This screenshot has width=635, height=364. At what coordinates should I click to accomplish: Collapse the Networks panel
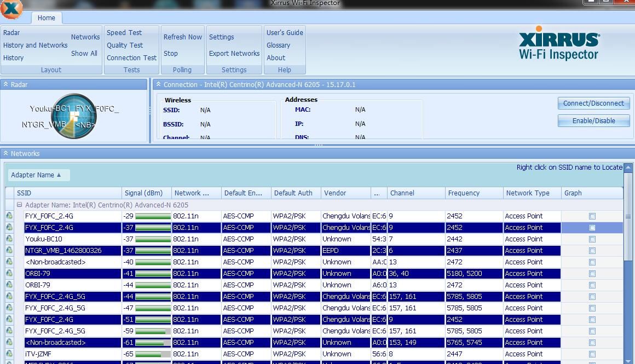click(5, 153)
